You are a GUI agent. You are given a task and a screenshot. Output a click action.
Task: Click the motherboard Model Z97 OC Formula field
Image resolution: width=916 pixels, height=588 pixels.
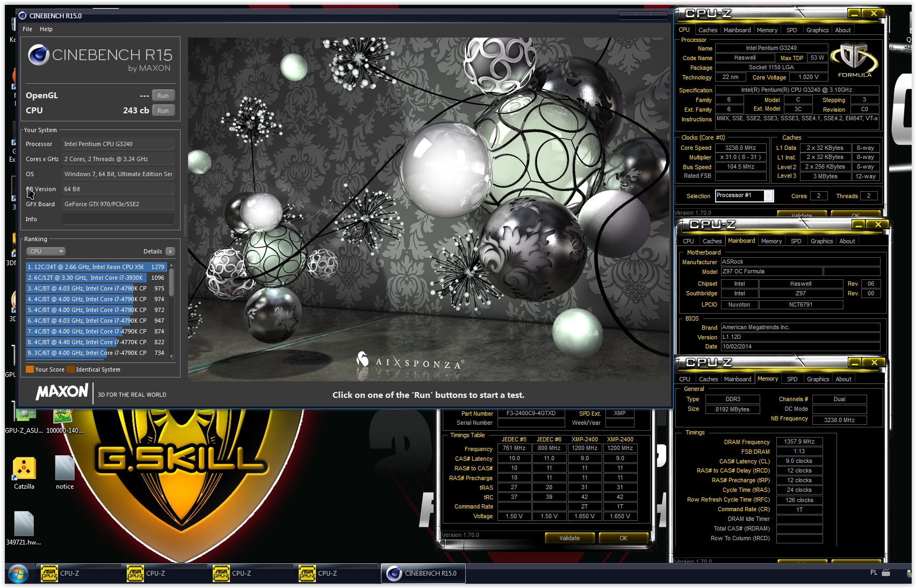coord(771,272)
